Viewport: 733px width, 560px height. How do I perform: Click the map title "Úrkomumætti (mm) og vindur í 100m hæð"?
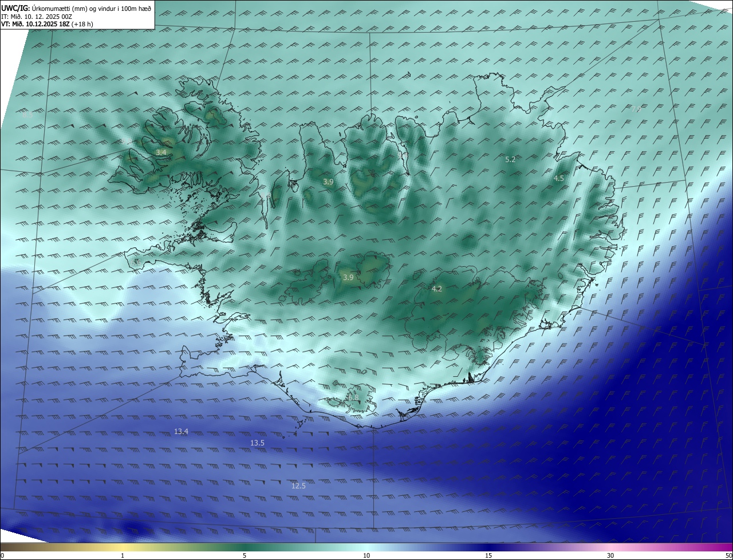92,9
